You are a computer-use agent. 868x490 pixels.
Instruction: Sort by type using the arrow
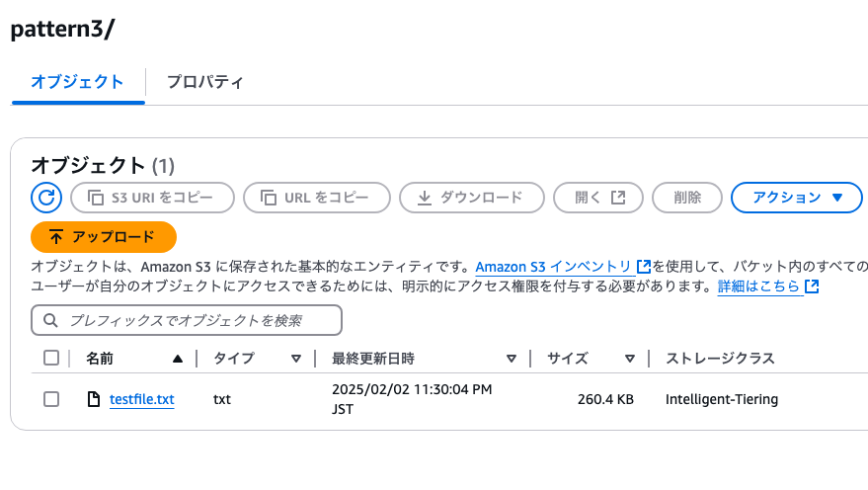tap(296, 359)
